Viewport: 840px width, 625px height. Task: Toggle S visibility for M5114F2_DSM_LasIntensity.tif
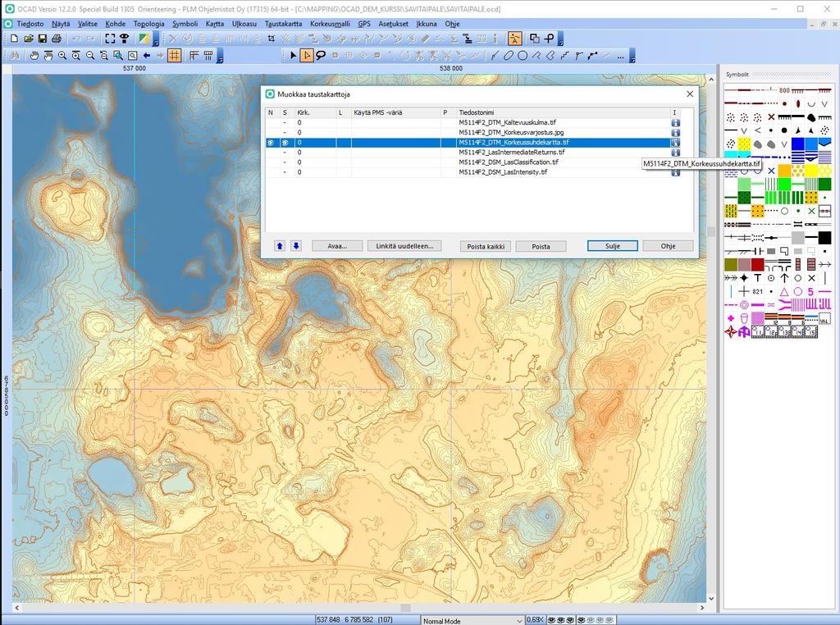[x=285, y=172]
